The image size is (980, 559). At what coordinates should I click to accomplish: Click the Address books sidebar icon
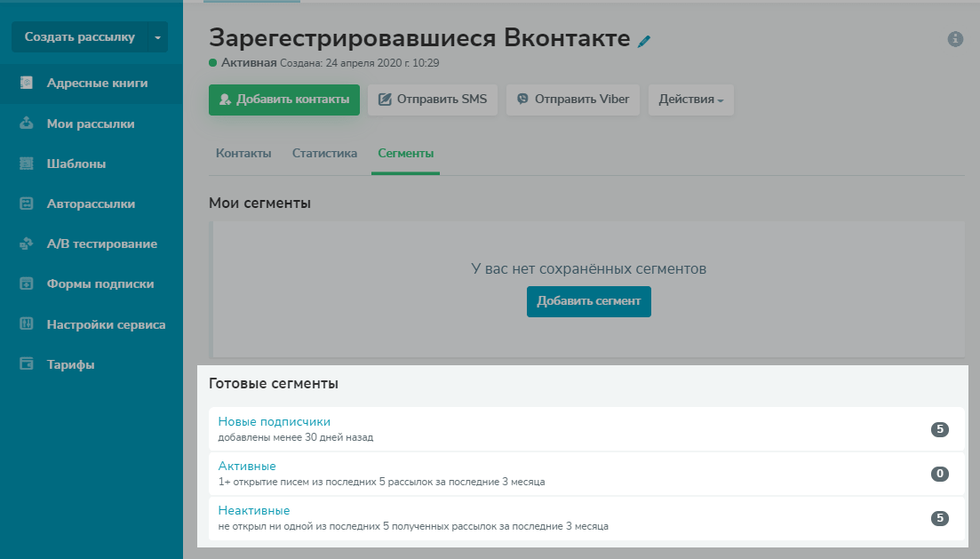[x=27, y=84]
